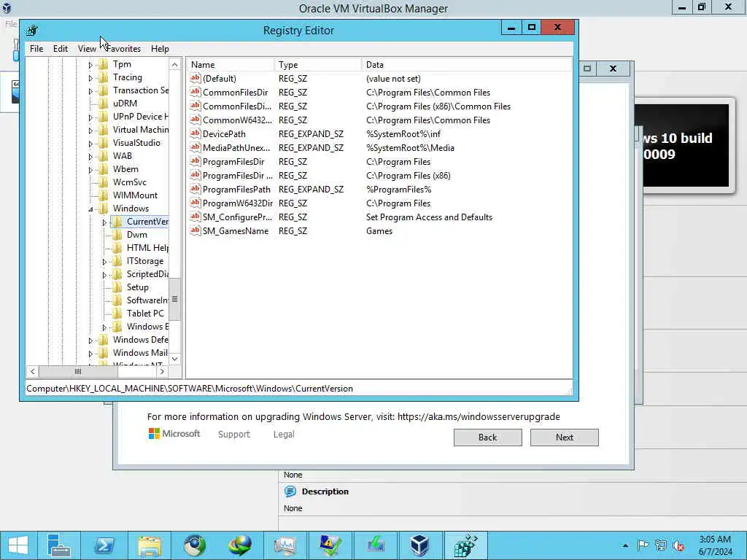
Task: Expand the Tracing registry key
Action: (90, 77)
